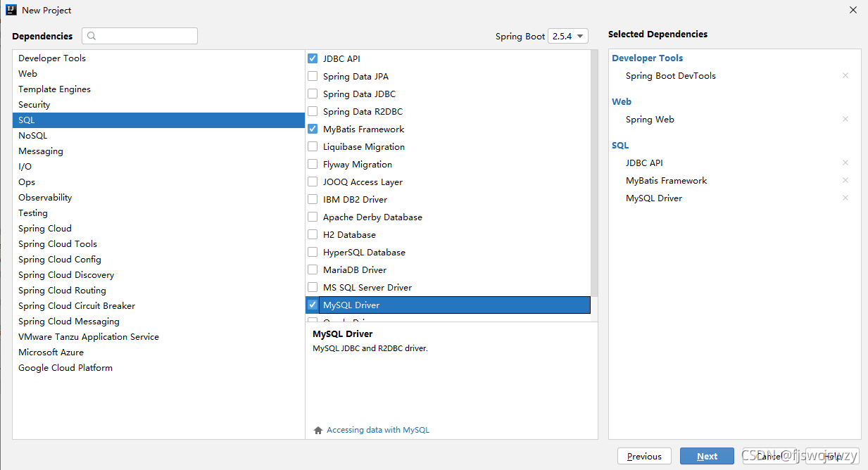
Task: Uncheck the MySQL Driver checkbox
Action: tap(313, 305)
